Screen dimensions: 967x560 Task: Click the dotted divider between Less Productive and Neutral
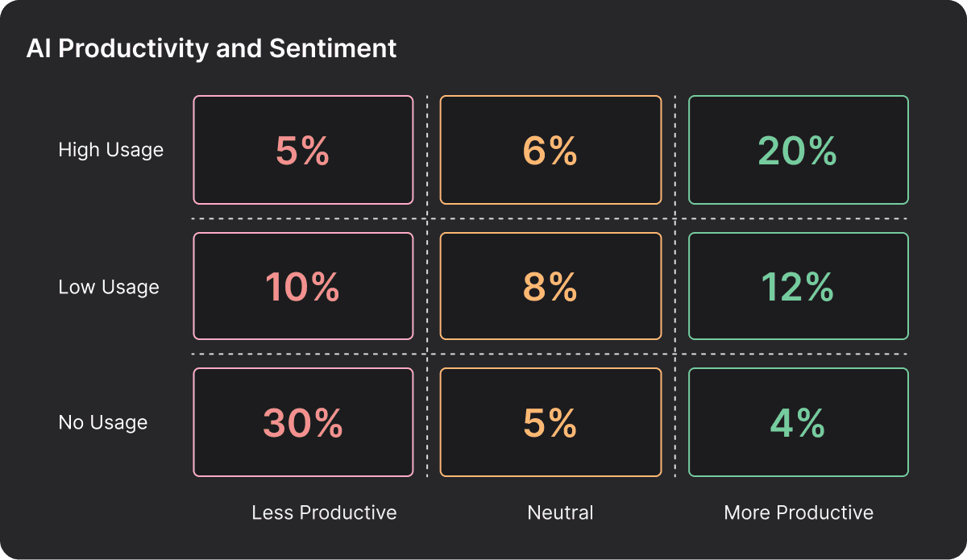click(427, 286)
